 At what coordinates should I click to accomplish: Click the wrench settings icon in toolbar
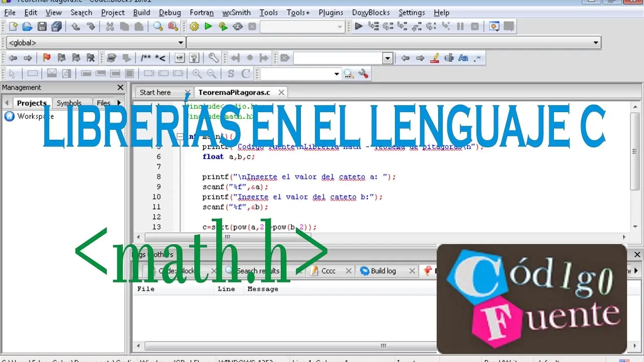click(213, 58)
